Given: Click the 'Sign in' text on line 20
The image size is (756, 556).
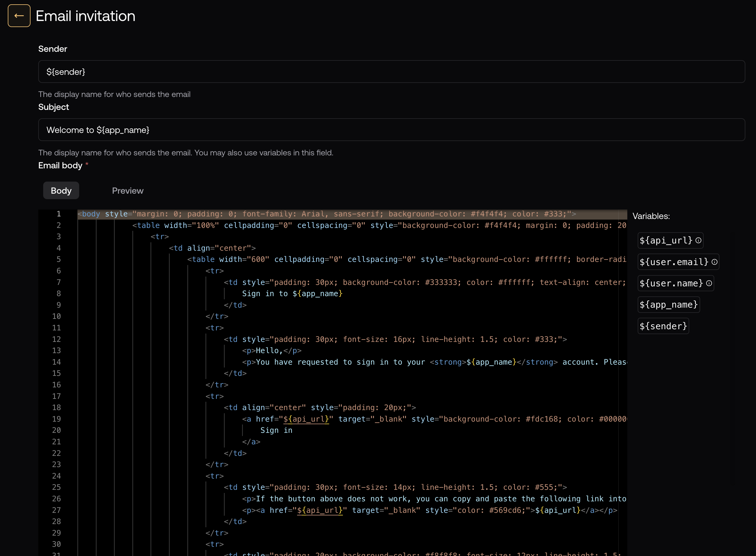Looking at the screenshot, I should [276, 431].
